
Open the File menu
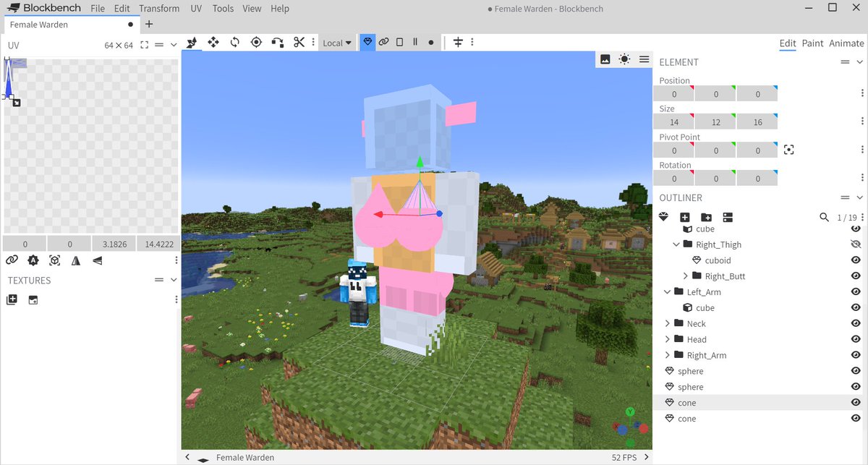[x=98, y=9]
